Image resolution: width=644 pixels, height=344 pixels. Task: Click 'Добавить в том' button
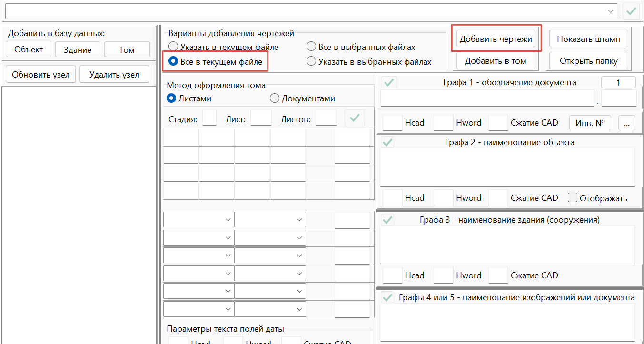[496, 60]
